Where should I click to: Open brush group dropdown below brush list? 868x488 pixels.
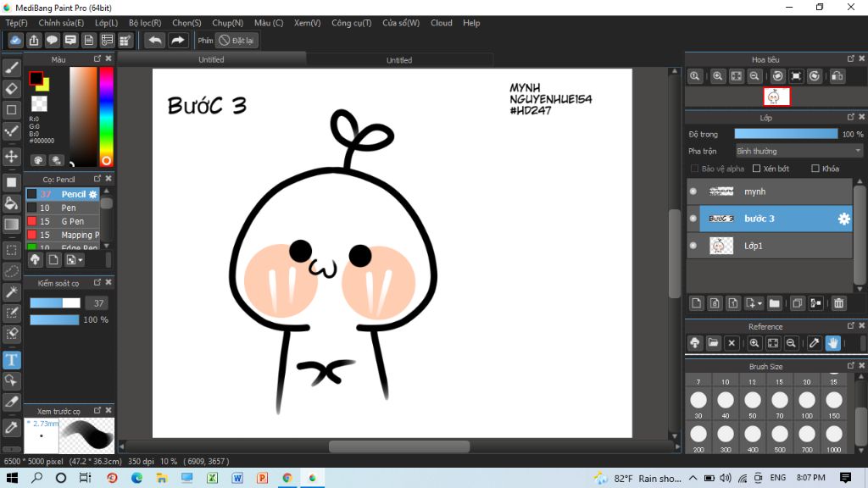[x=75, y=259]
